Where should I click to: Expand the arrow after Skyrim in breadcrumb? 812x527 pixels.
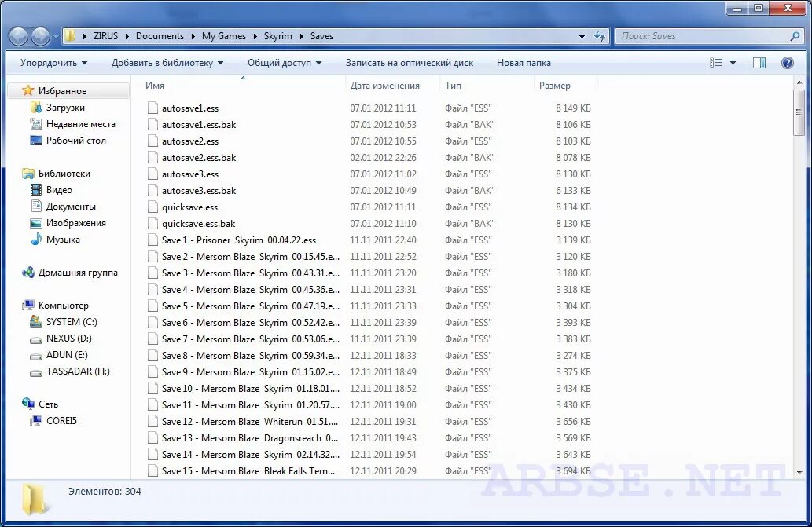[301, 36]
